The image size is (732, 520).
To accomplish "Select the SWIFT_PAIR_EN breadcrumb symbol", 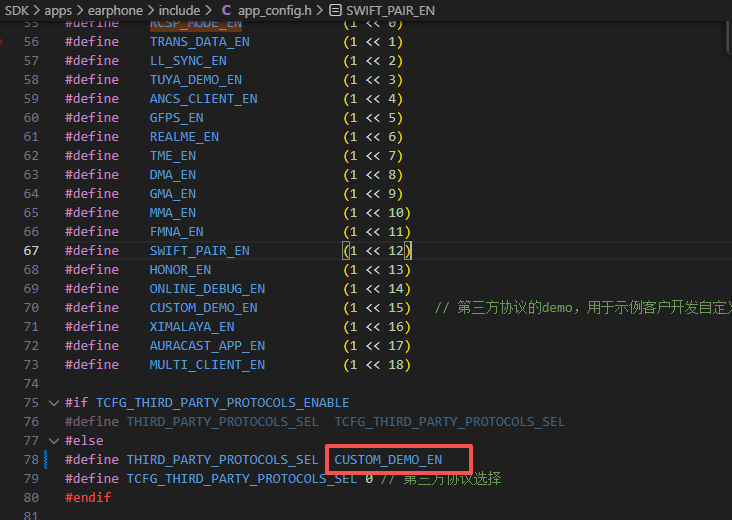I will pos(390,10).
